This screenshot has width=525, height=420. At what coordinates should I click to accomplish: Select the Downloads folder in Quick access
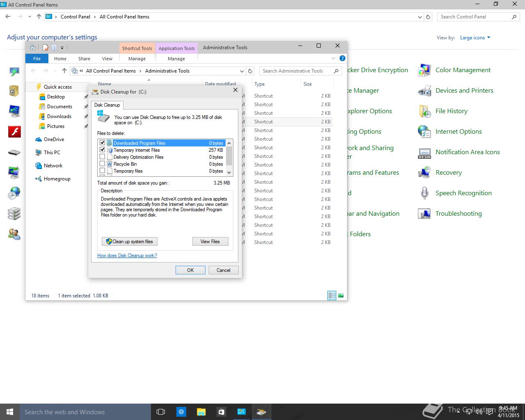[59, 116]
